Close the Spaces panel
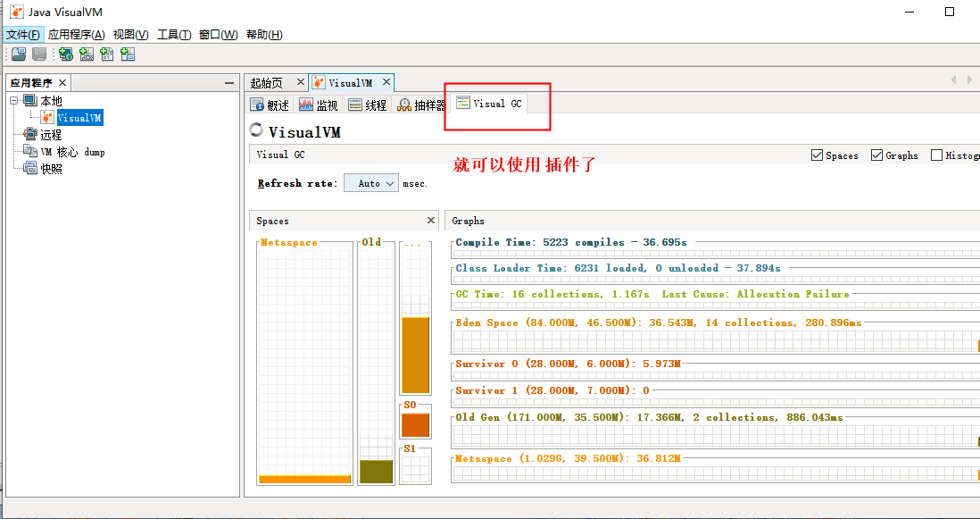This screenshot has height=519, width=980. [x=430, y=220]
